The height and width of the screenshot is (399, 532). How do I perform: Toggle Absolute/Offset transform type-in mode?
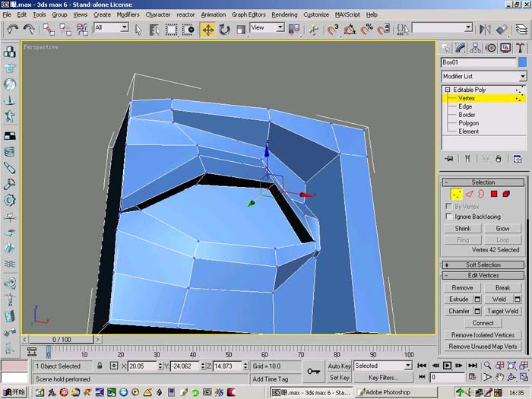pyautogui.click(x=114, y=366)
